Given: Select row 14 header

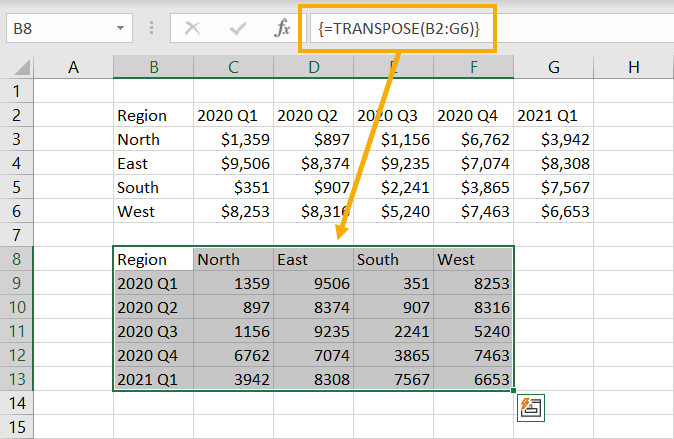Looking at the screenshot, I should 16,403.
